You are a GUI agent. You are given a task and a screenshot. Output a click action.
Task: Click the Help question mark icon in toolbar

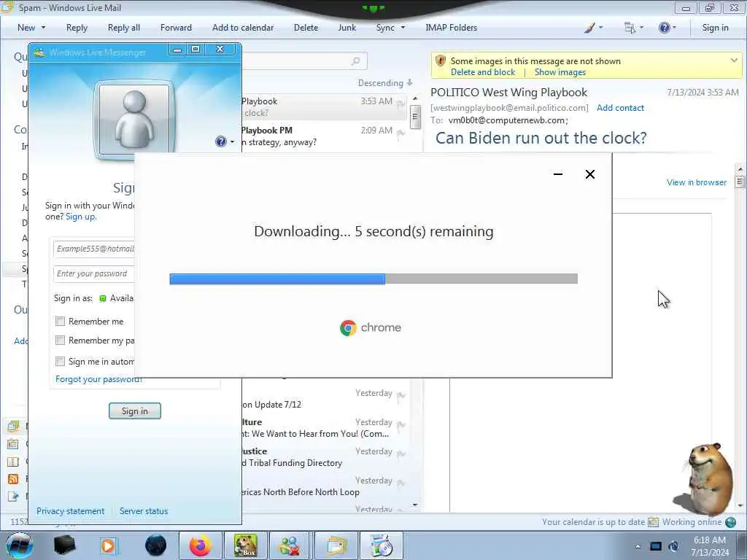click(664, 28)
